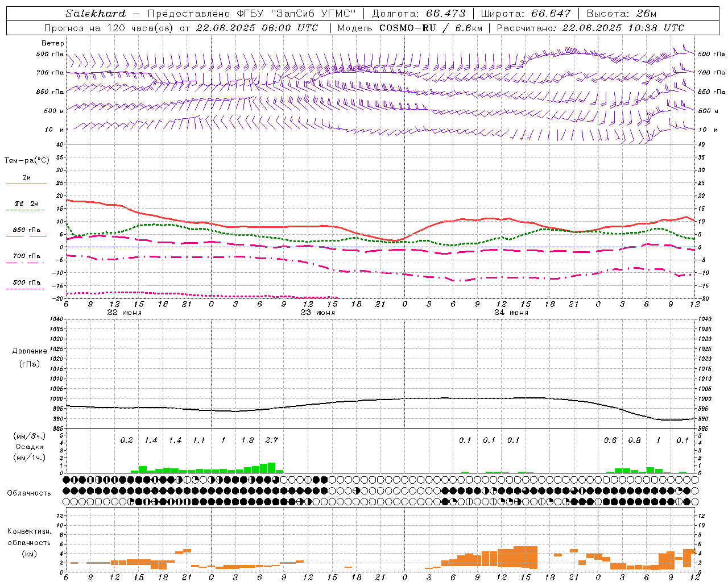Click the '500 м' wind level label on left
The width and height of the screenshot is (728, 582).
pyautogui.click(x=54, y=111)
